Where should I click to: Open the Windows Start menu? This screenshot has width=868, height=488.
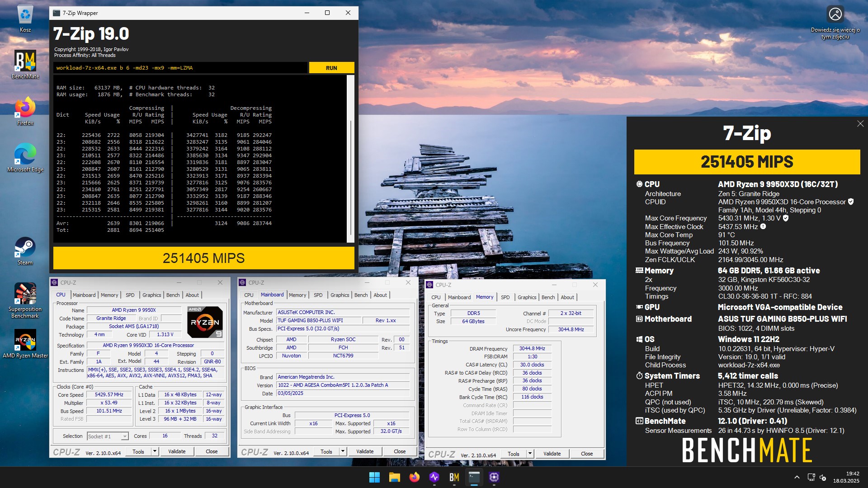pos(374,477)
